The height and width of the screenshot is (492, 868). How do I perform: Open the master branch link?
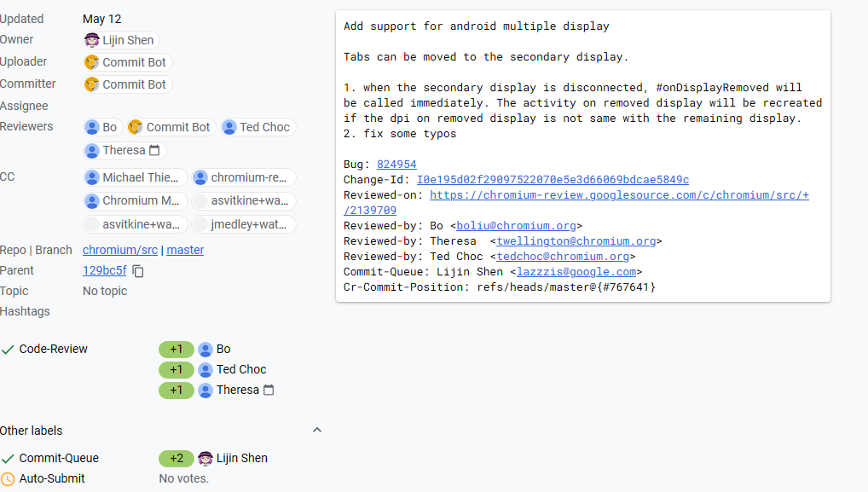[185, 250]
